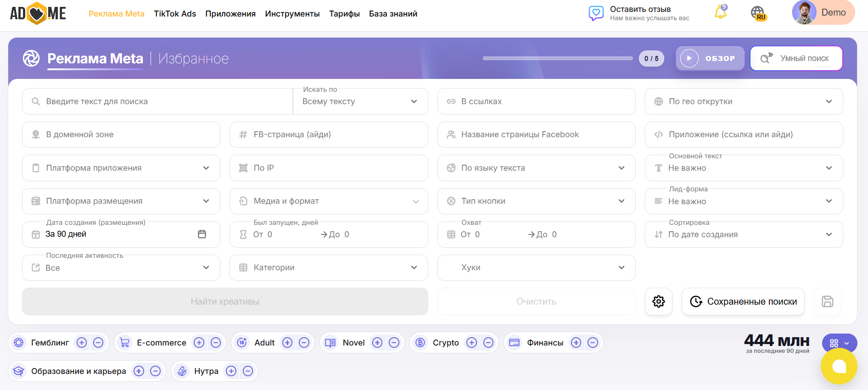Image resolution: width=868 pixels, height=390 pixels.
Task: Click the Сохраненные поиски button
Action: click(743, 301)
